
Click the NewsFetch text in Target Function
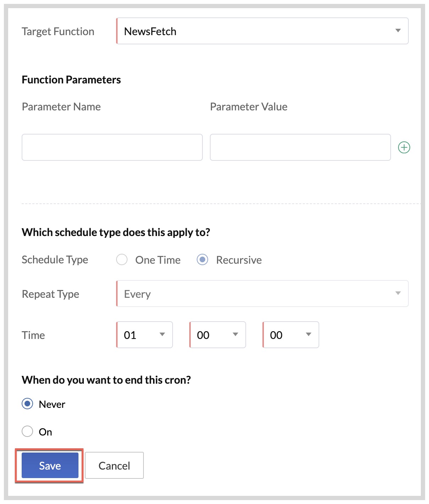[150, 32]
